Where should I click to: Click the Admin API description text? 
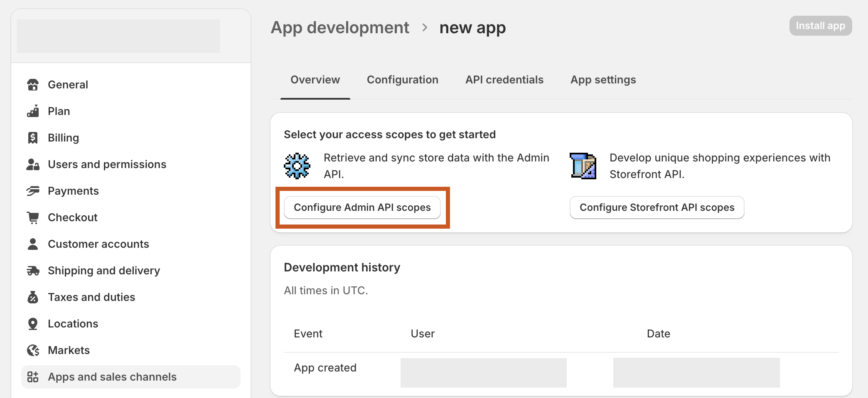click(x=436, y=166)
